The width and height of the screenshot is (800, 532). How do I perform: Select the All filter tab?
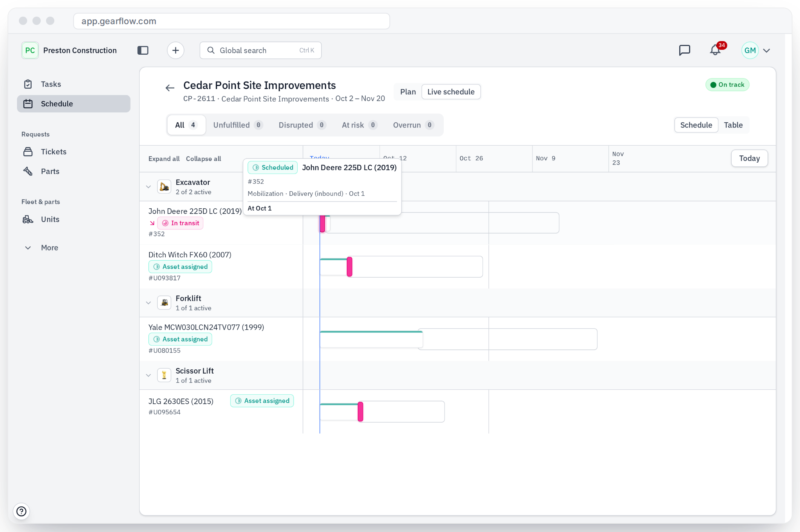pyautogui.click(x=186, y=125)
